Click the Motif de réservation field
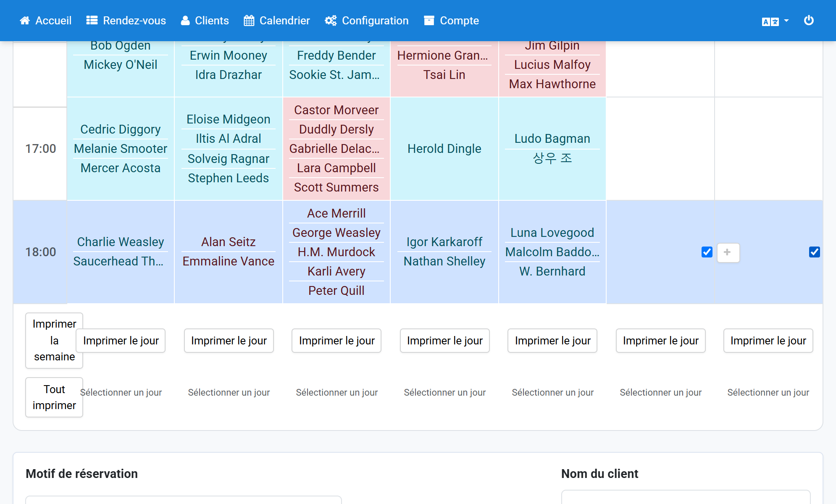Image resolution: width=836 pixels, height=504 pixels. [x=184, y=500]
